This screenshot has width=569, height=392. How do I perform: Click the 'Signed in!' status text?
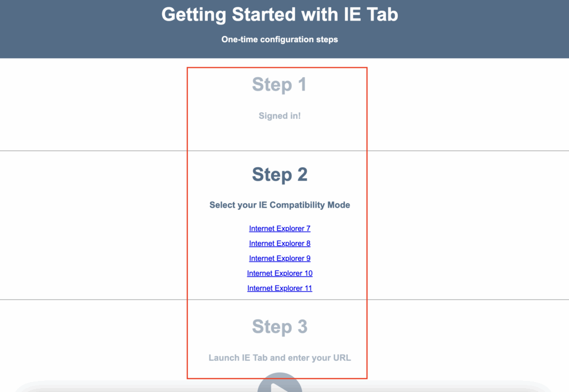[x=279, y=115]
